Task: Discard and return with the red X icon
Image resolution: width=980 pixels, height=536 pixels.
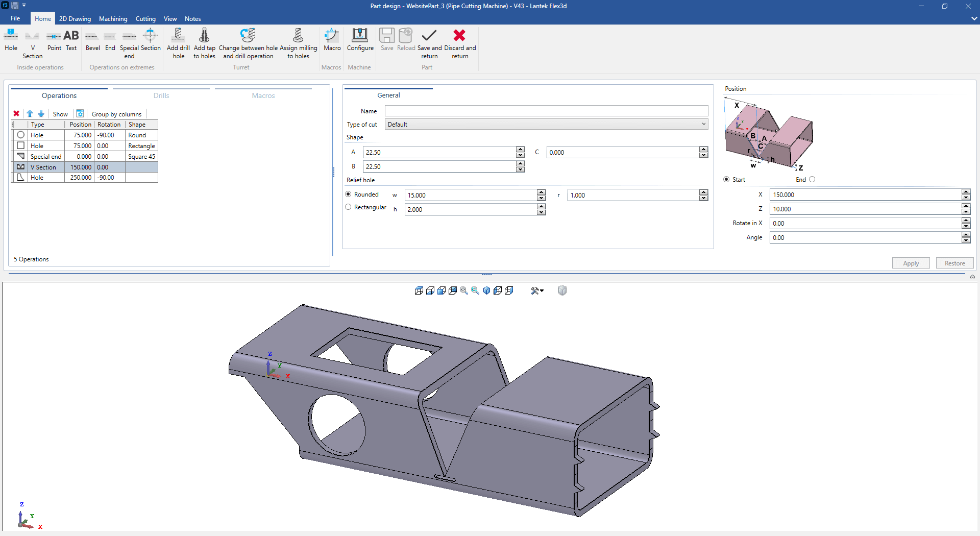Action: (x=459, y=43)
